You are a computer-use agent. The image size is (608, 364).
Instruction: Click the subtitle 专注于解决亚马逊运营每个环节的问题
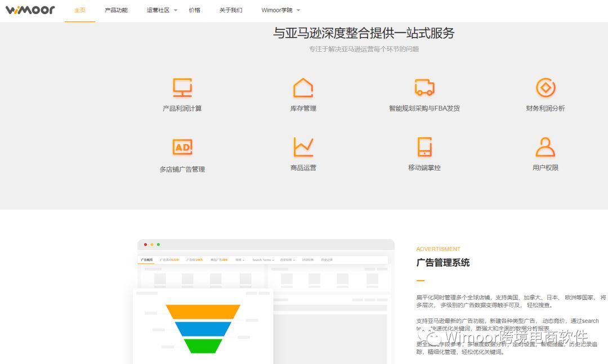(364, 50)
